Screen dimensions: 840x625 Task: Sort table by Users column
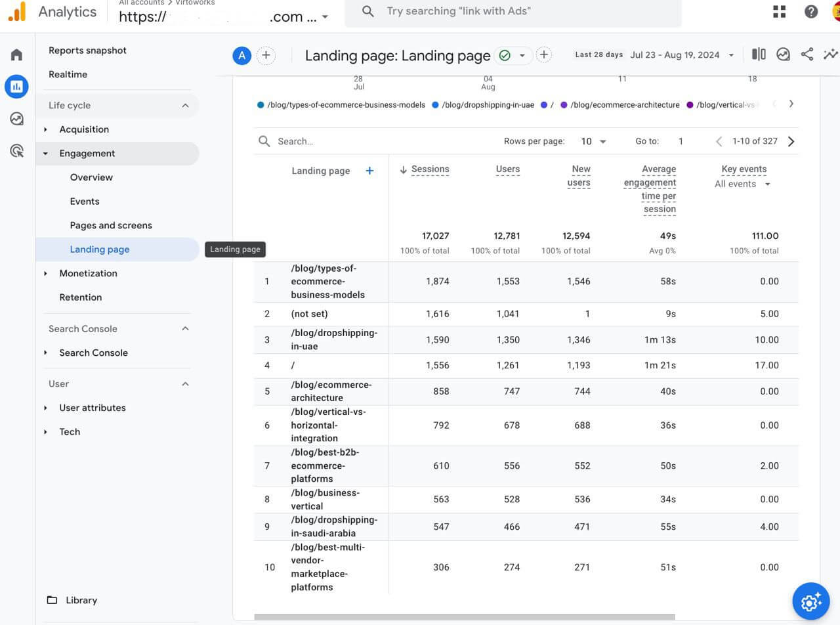507,169
